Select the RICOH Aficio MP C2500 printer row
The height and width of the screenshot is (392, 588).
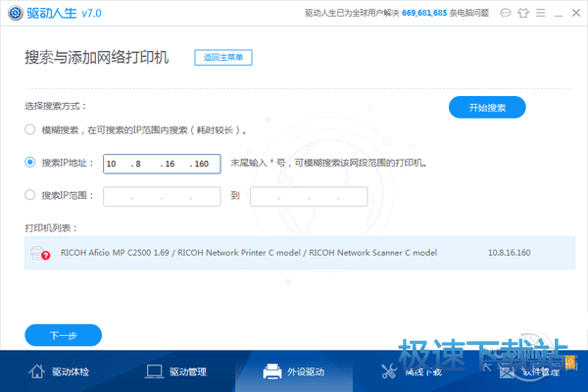[x=300, y=253]
